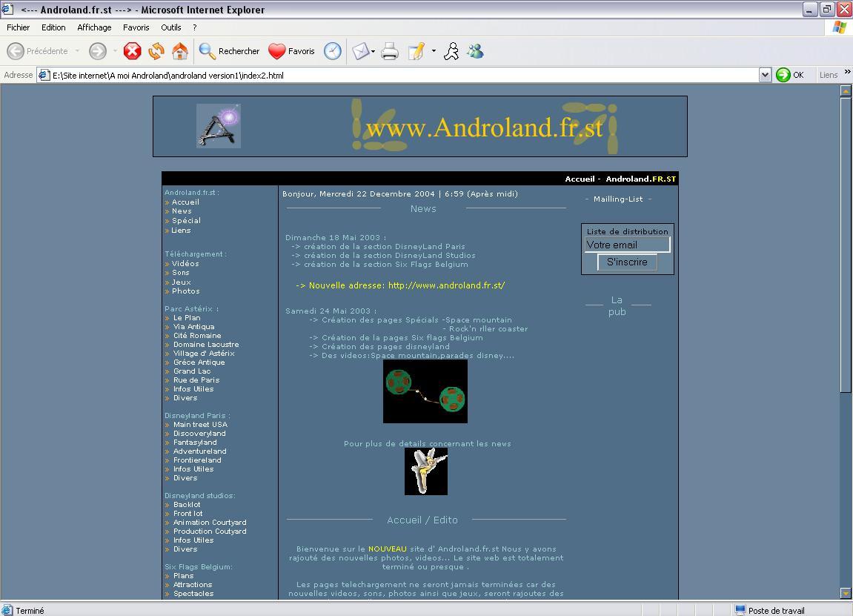Open the Back button history dropdown arrow

click(77, 51)
